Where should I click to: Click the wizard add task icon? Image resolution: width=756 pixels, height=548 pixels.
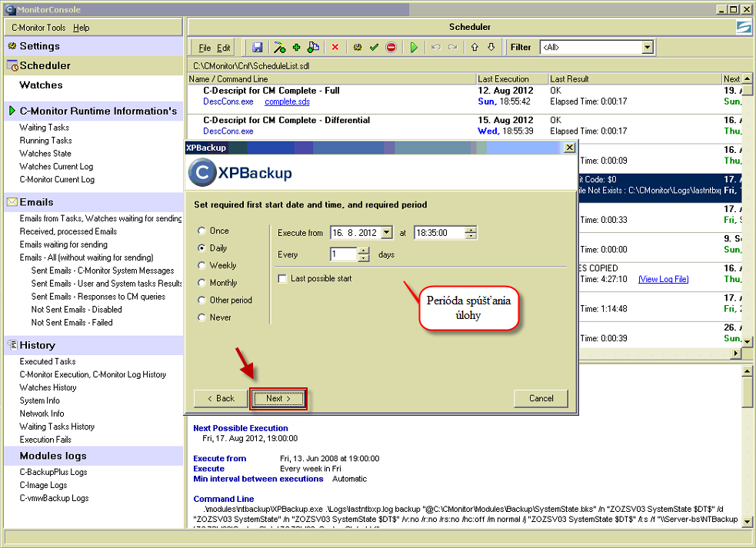pos(279,47)
